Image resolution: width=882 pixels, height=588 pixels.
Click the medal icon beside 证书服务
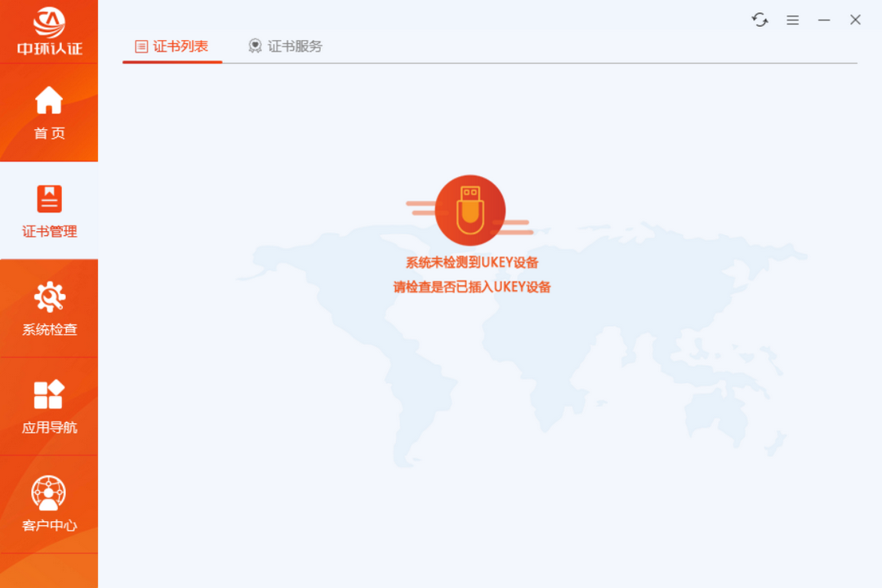[x=253, y=46]
